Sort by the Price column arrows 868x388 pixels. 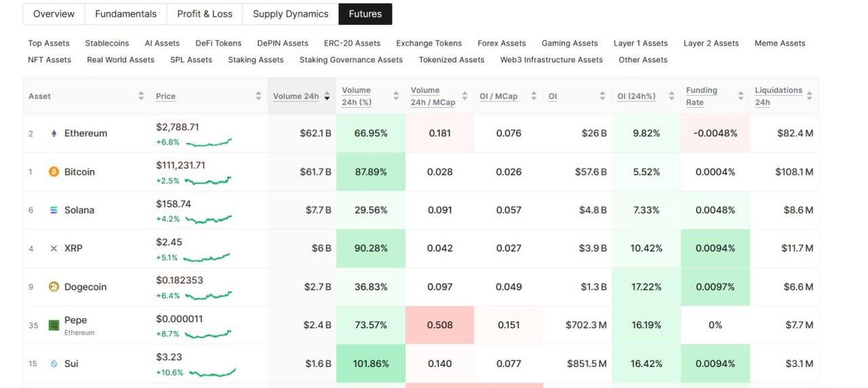pos(258,96)
